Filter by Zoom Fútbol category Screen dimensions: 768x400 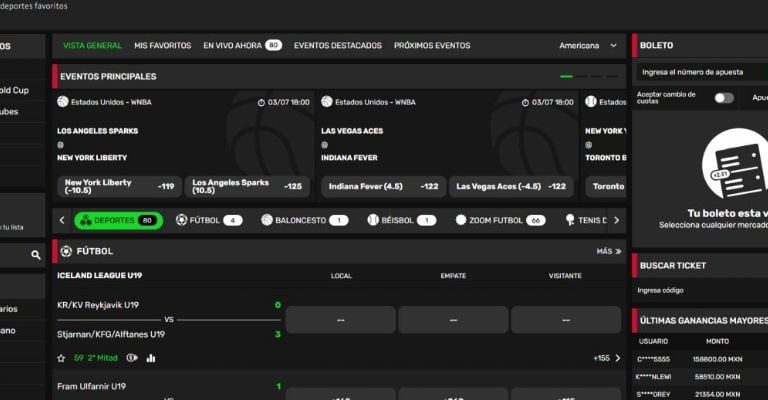500,220
